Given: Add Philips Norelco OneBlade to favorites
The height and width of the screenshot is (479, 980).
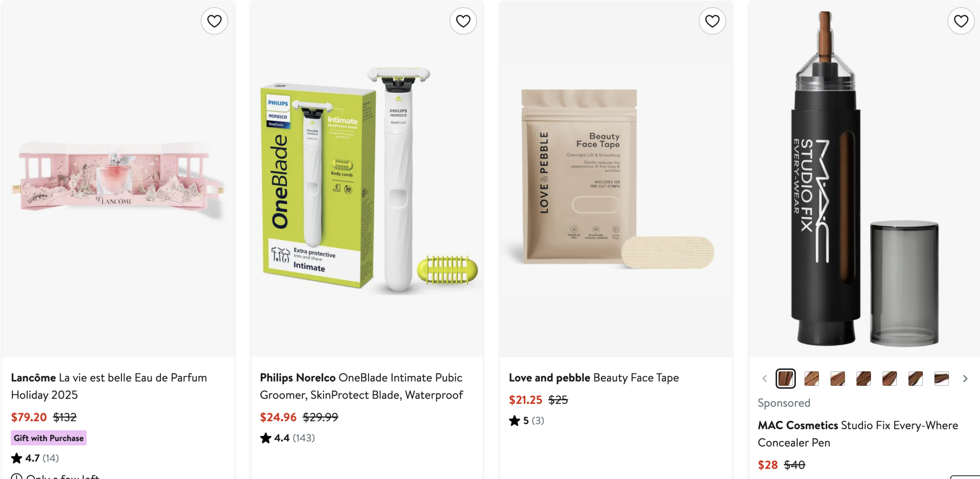Looking at the screenshot, I should coord(463,21).
